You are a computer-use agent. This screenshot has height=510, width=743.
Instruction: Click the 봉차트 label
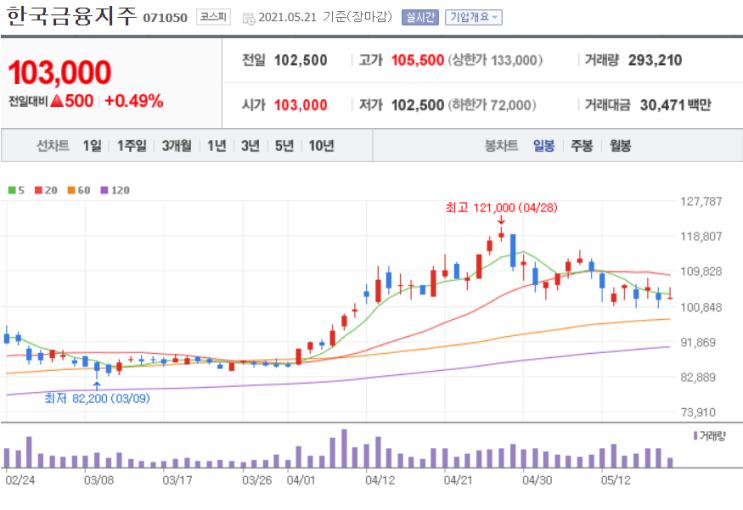501,146
